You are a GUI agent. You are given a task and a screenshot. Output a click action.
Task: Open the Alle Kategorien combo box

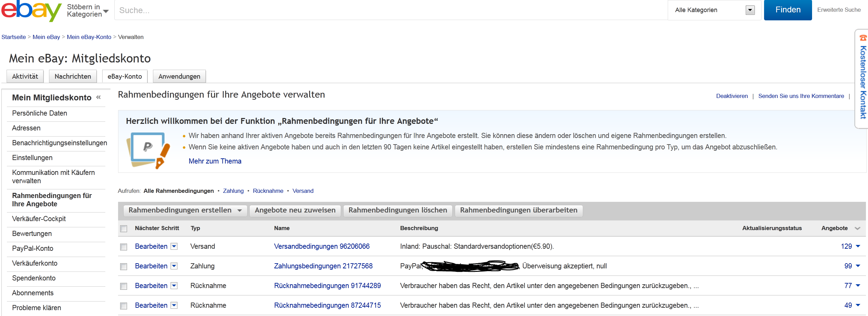[714, 10]
